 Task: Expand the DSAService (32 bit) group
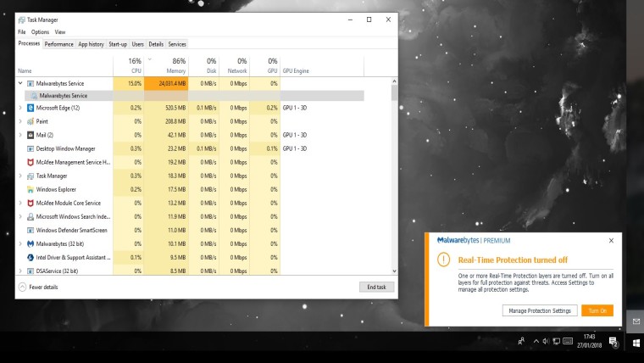(x=20, y=271)
